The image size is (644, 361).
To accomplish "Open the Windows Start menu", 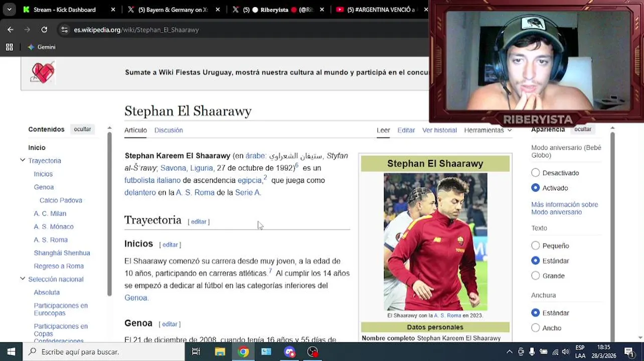I will point(11,351).
